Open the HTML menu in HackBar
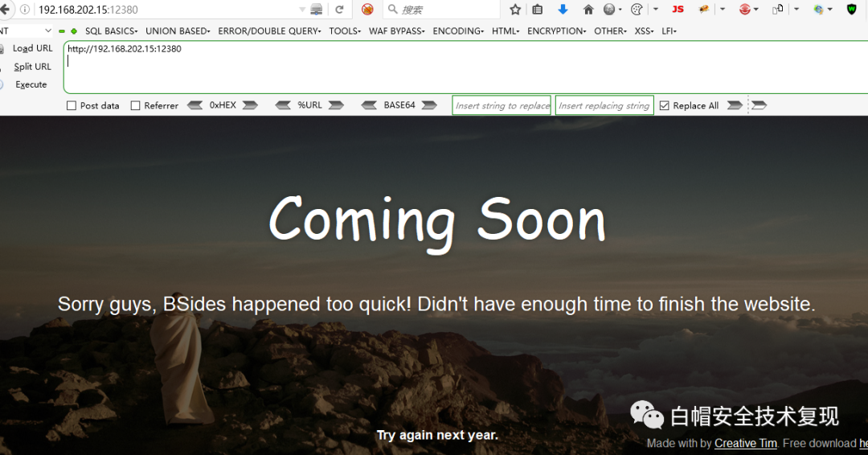 pos(506,31)
